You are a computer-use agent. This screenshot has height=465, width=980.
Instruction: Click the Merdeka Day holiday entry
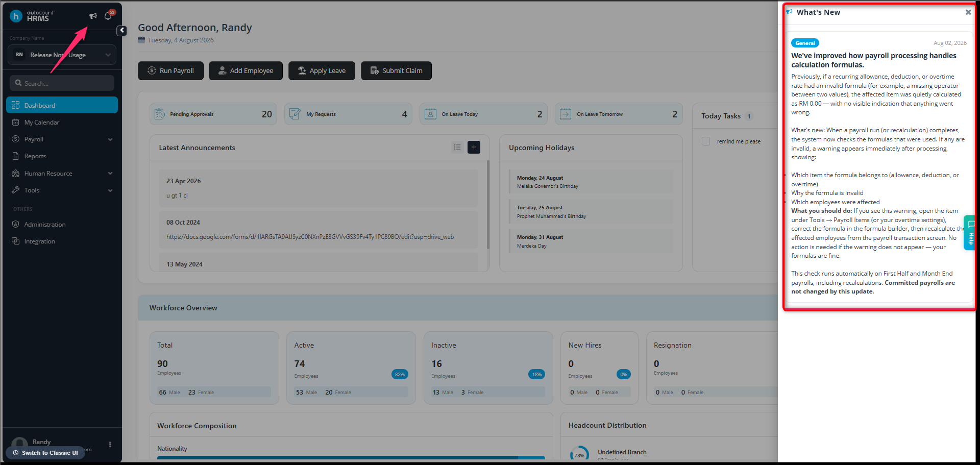[x=591, y=241]
